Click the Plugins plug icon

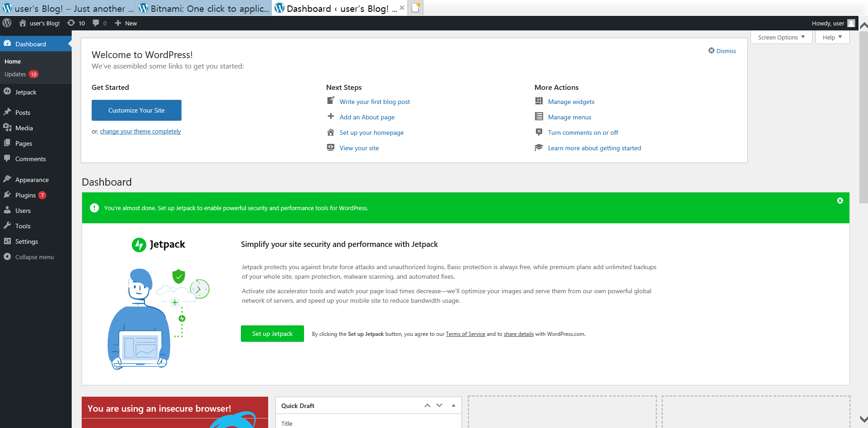tap(7, 195)
